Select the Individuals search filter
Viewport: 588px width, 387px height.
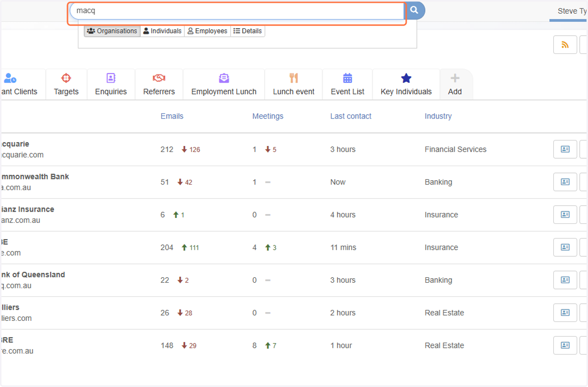click(162, 31)
